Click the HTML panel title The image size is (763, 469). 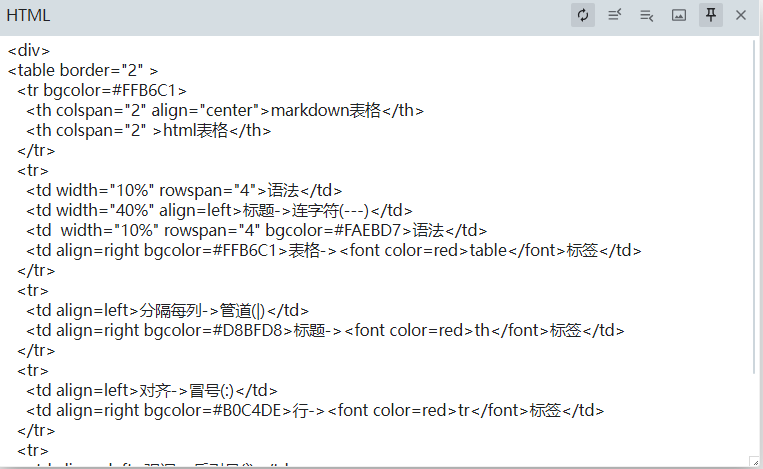click(x=28, y=15)
